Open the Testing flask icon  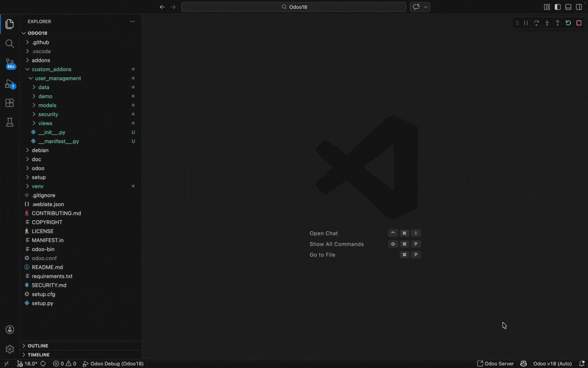pos(10,122)
